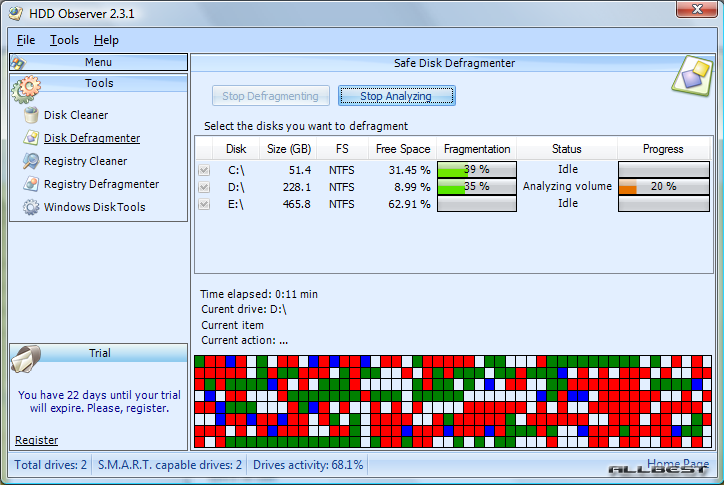The image size is (724, 485).
Task: Click the Stop Defragmenting button
Action: point(271,96)
